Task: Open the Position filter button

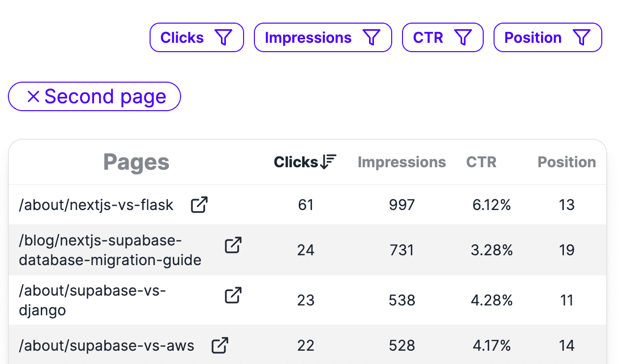Action: pos(547,37)
